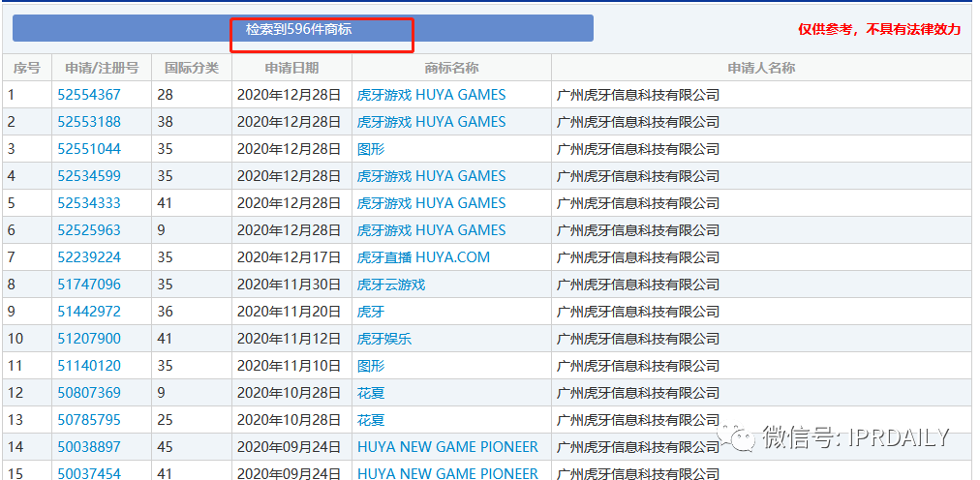The image size is (980, 480).
Task: Open application number 52239224
Action: click(x=89, y=257)
